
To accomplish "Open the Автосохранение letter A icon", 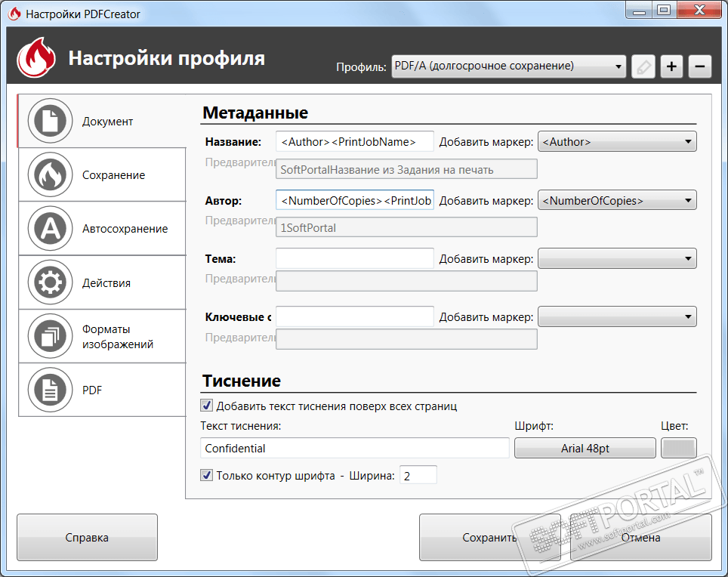I will (50, 228).
